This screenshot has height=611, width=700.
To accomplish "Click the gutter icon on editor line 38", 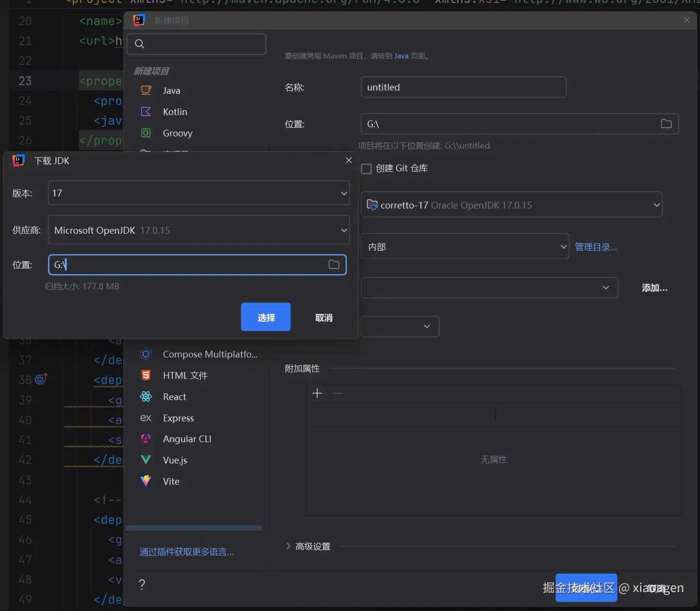I will click(41, 379).
